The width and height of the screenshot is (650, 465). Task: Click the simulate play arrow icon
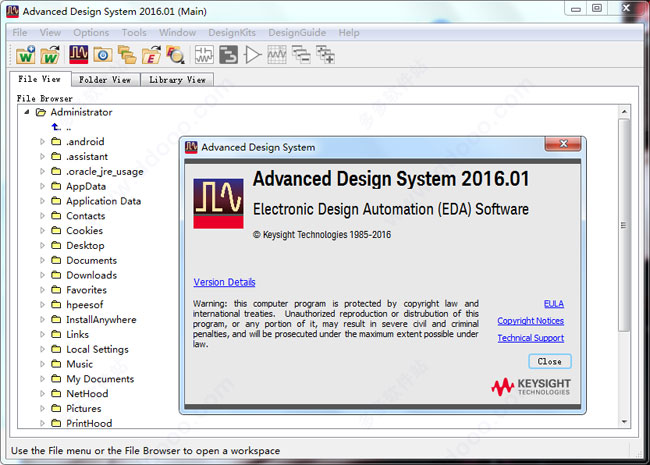(252, 55)
